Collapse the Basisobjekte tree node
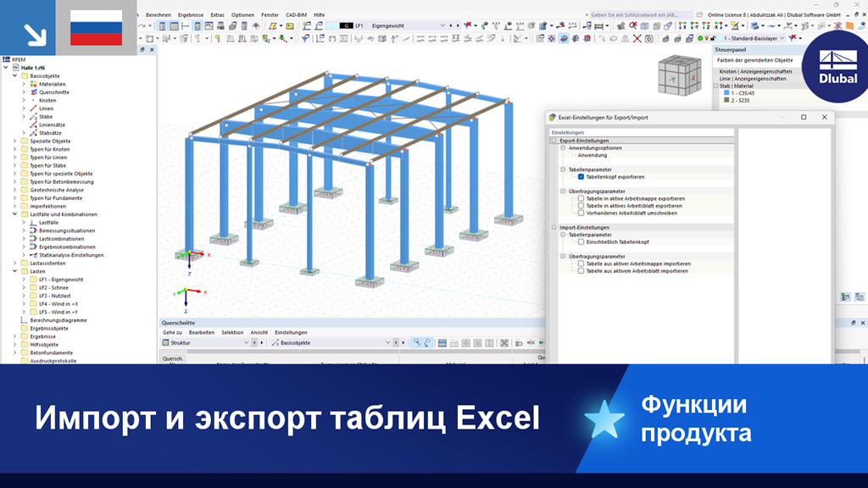868x488 pixels. [15, 75]
